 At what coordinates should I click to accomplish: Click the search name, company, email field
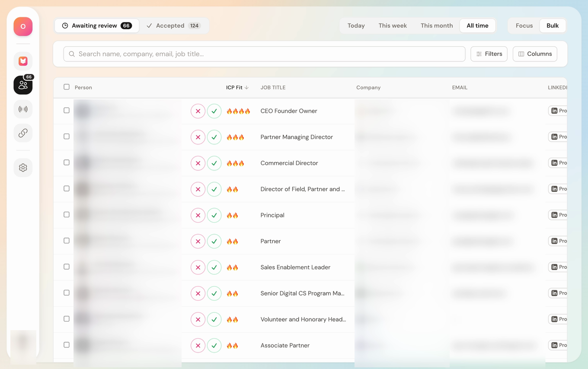(x=264, y=54)
